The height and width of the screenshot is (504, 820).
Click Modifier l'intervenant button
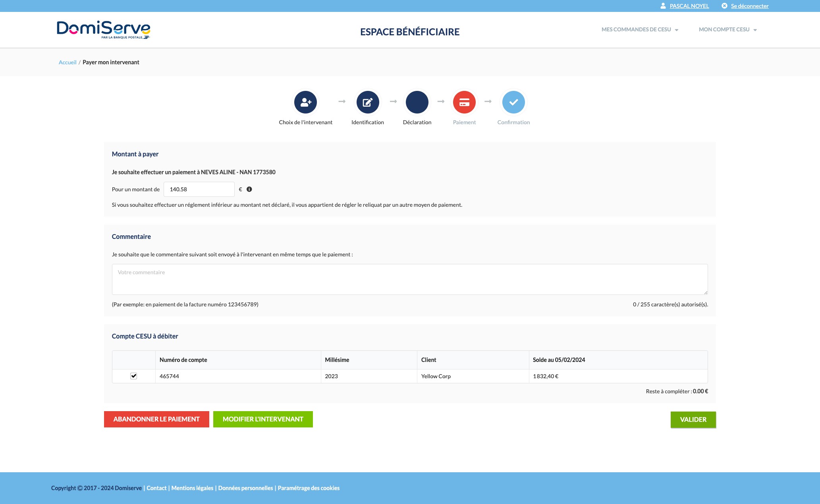[263, 419]
